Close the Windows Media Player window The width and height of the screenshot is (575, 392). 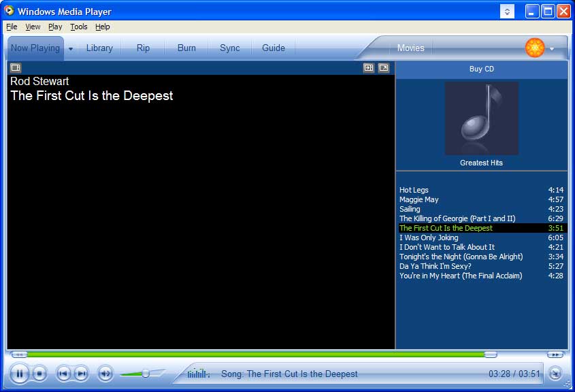[x=563, y=12]
